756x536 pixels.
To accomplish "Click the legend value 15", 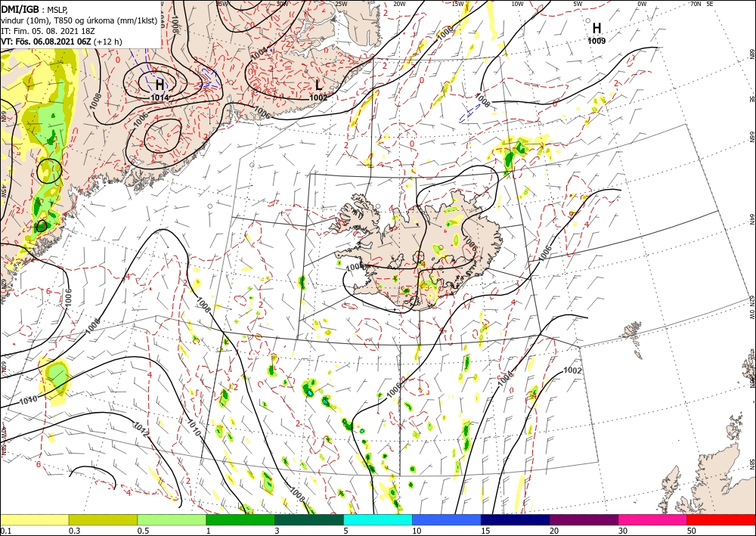I will [x=485, y=531].
